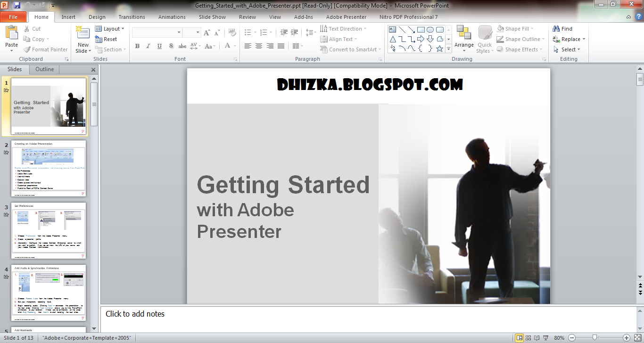This screenshot has height=343, width=644.
Task: Toggle Italic formatting
Action: (x=149, y=46)
